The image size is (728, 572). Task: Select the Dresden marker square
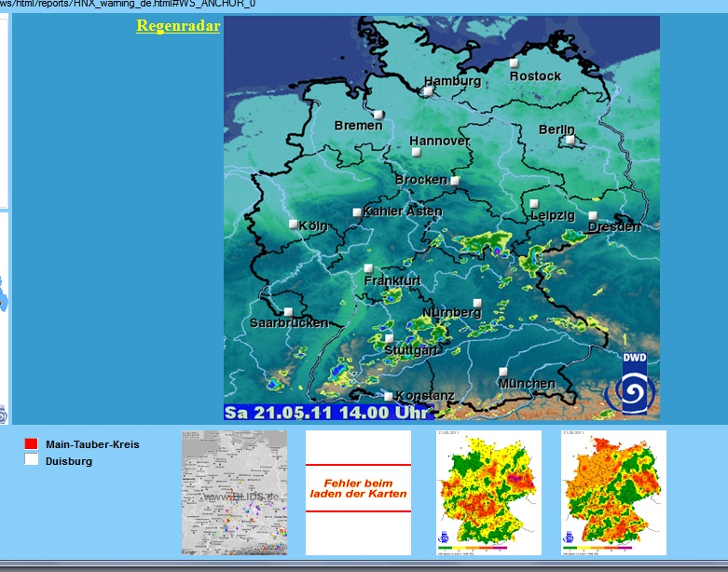pos(593,216)
